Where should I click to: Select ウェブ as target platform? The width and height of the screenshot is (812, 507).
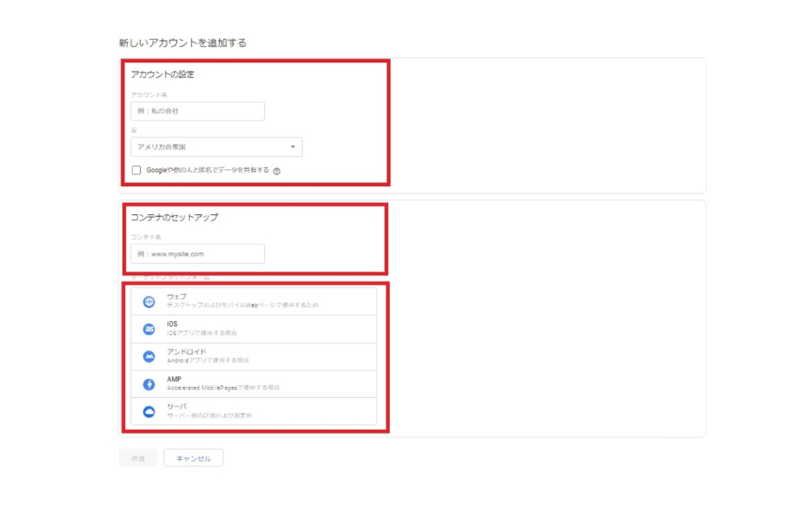point(254,301)
